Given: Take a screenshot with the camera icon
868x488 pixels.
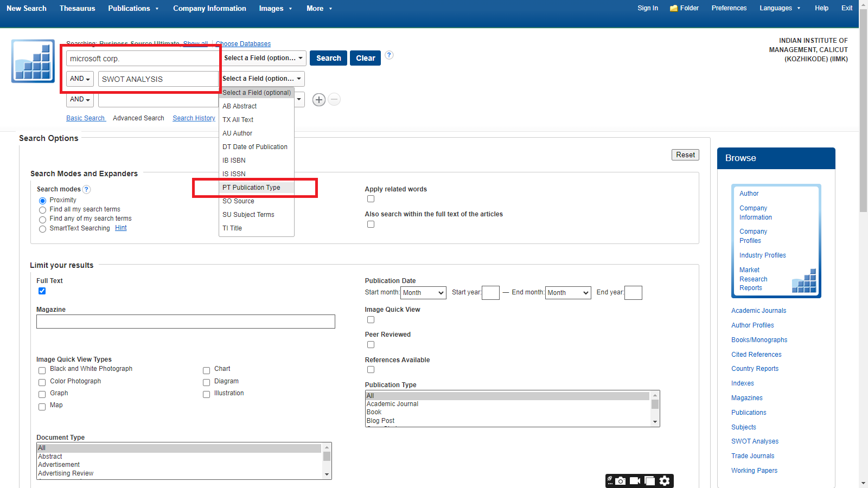Looking at the screenshot, I should 620,481.
